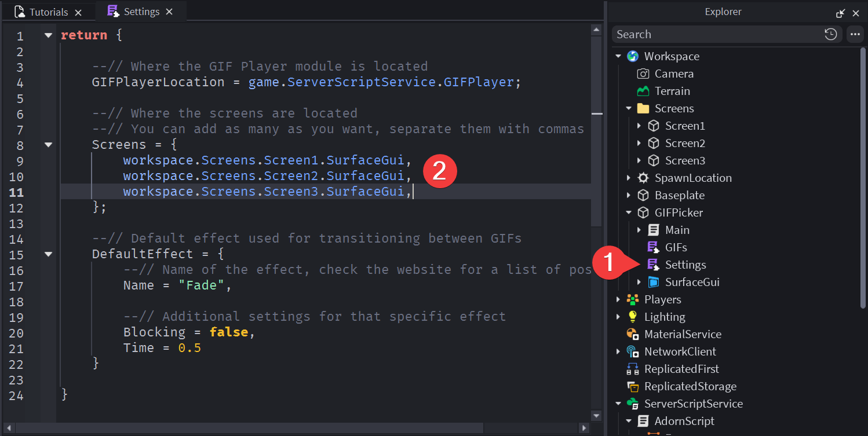Click the Explorer search field
868x436 pixels.
tap(716, 34)
